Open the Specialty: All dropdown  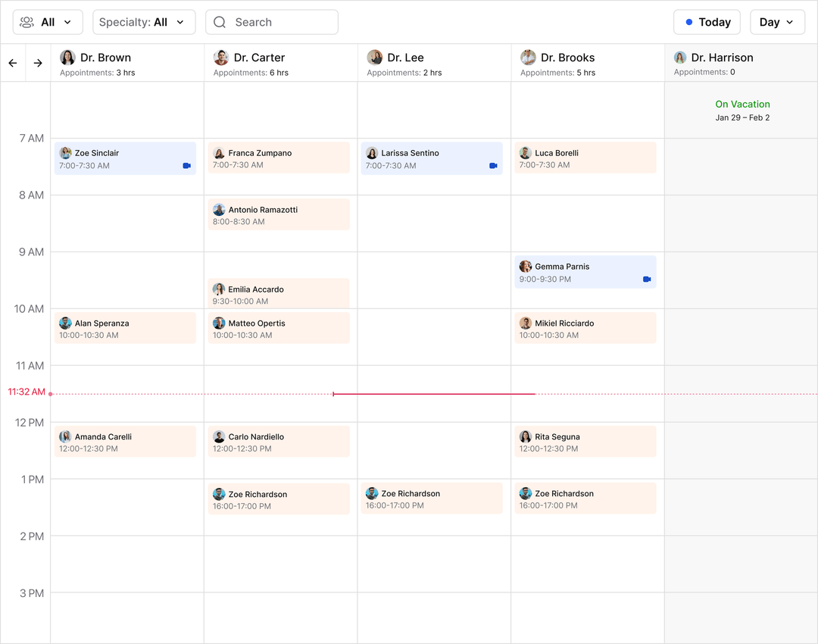[144, 22]
